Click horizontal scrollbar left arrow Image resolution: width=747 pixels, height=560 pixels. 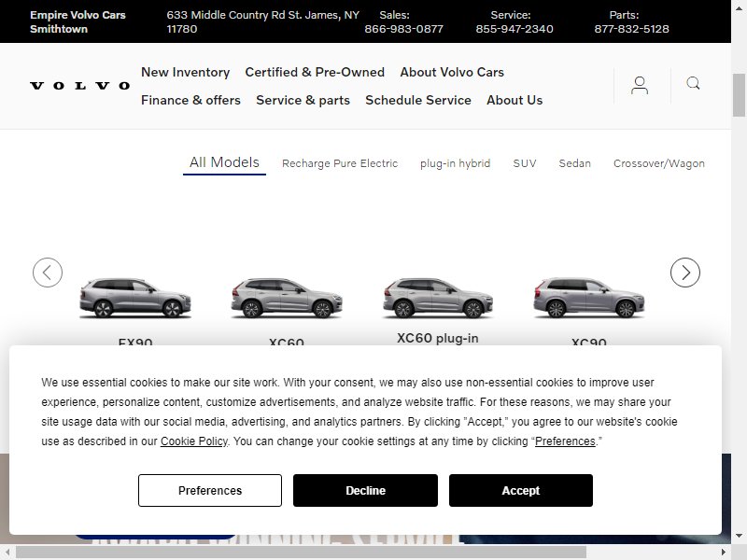7,553
